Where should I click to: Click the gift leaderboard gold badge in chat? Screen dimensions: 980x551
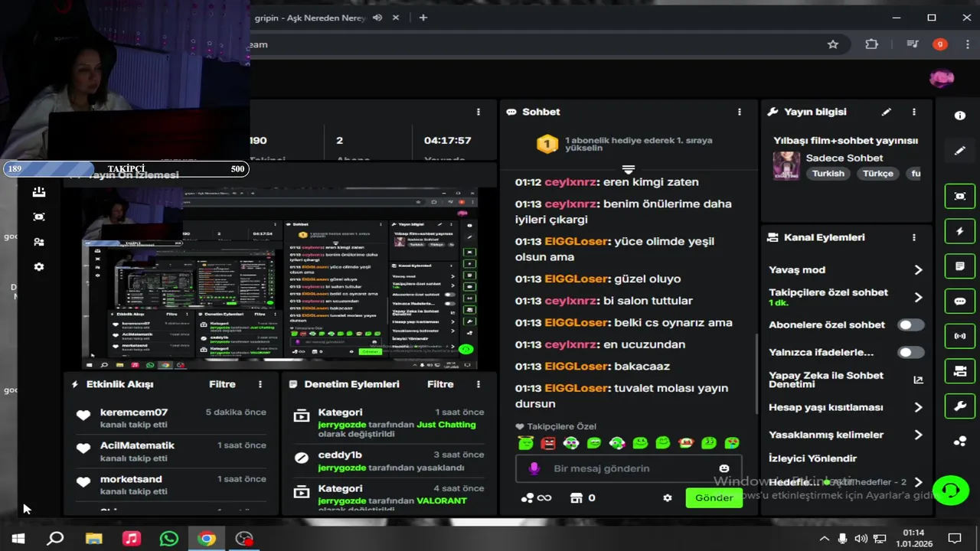coord(547,144)
